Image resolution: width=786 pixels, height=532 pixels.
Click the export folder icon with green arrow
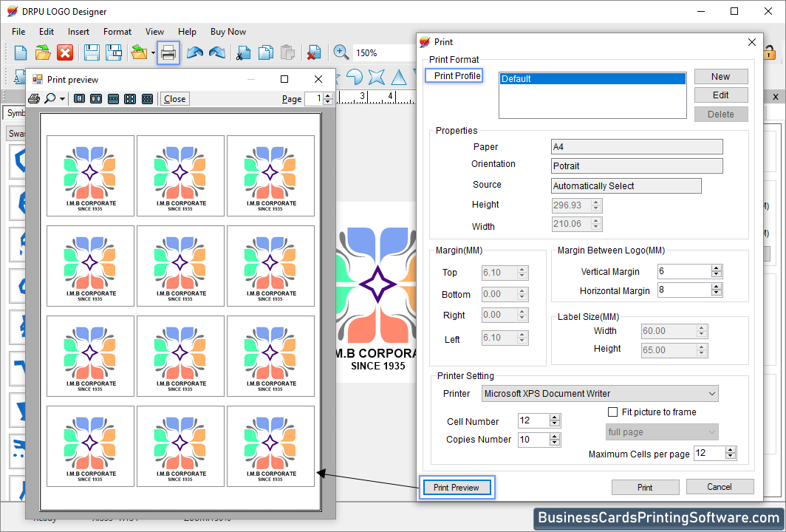pyautogui.click(x=139, y=52)
